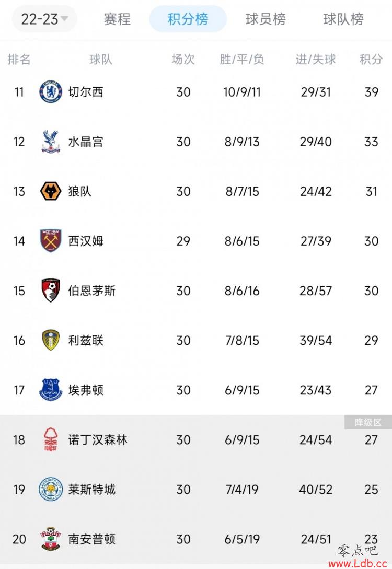Select the 南安普顿 row name
This screenshot has width=392, height=569.
(x=92, y=539)
